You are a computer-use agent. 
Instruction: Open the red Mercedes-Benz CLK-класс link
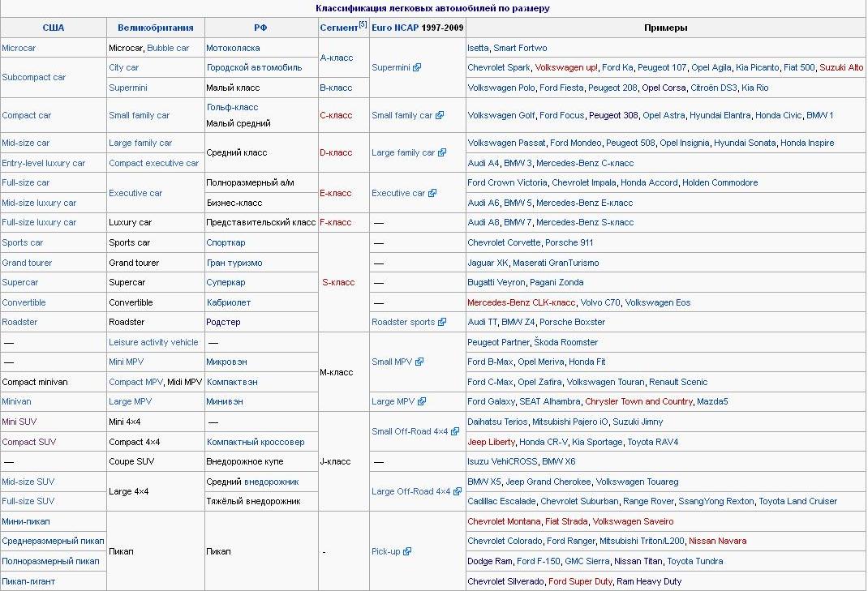click(x=522, y=302)
